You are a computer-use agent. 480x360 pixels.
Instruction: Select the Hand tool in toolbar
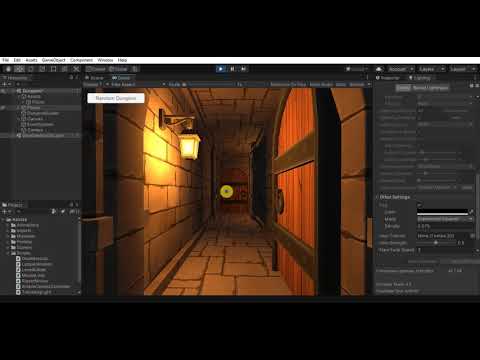click(8, 69)
